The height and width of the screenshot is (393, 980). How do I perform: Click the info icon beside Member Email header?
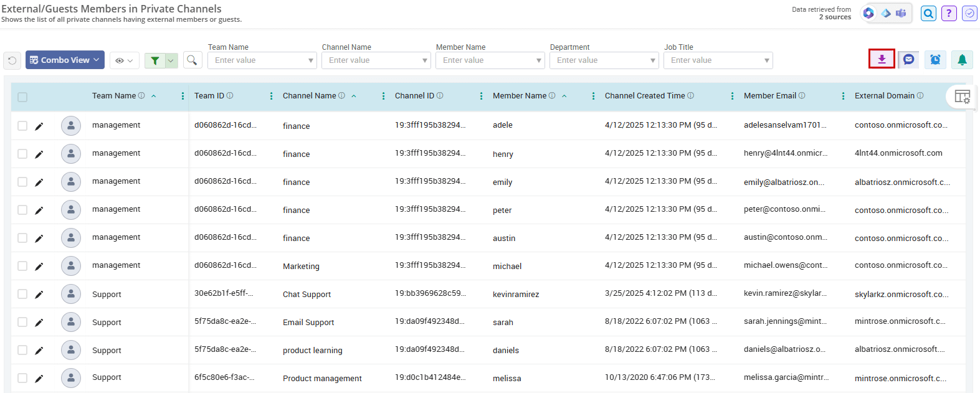[802, 95]
